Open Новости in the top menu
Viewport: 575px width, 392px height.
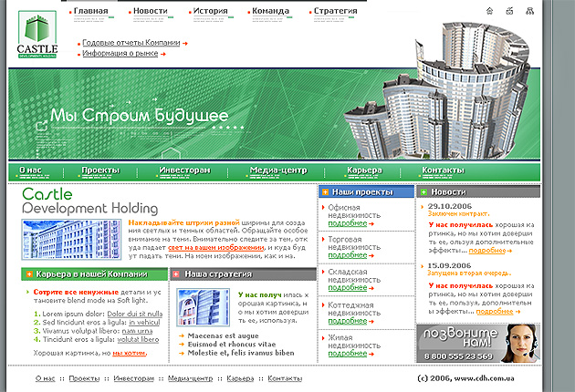151,11
